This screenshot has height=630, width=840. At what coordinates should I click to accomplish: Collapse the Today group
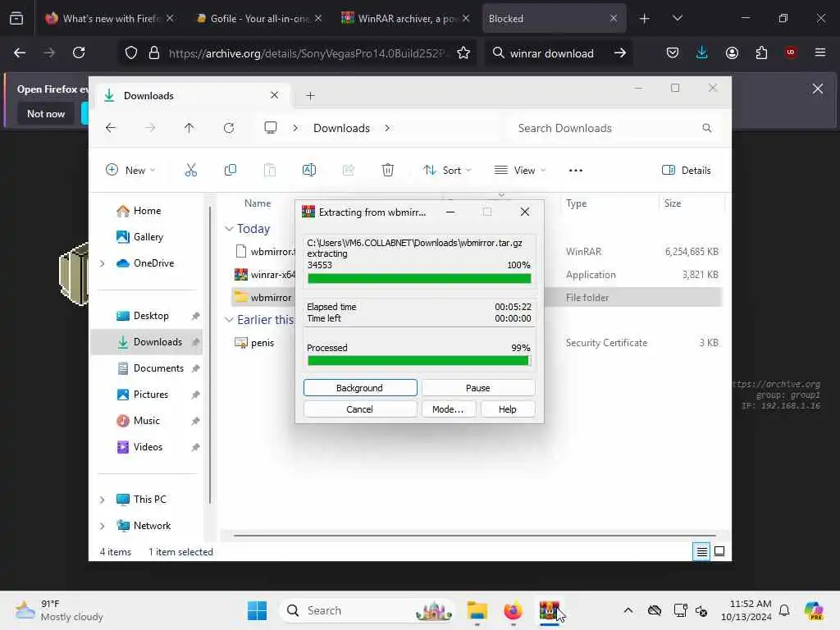tap(229, 229)
